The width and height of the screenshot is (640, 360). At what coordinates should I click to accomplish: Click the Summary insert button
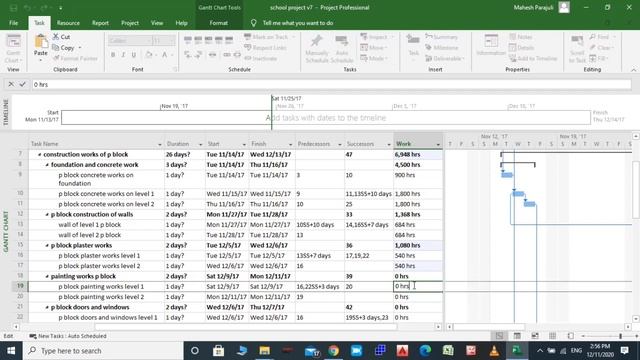click(441, 37)
